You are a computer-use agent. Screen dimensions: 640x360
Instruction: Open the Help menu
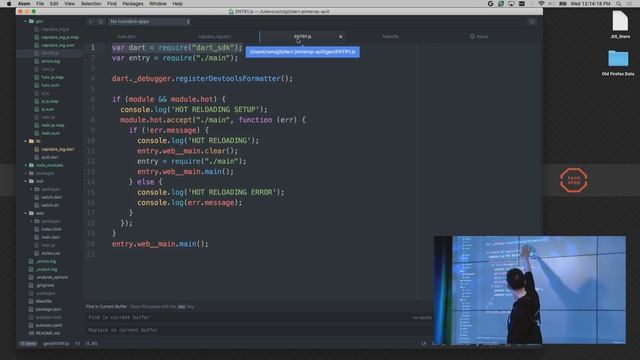coord(178,4)
